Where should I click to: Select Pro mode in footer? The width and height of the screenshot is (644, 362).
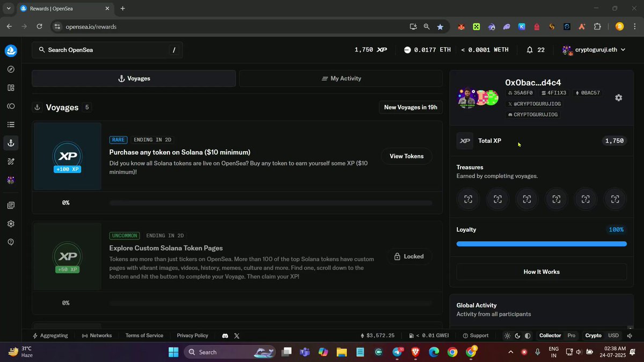(x=572, y=336)
